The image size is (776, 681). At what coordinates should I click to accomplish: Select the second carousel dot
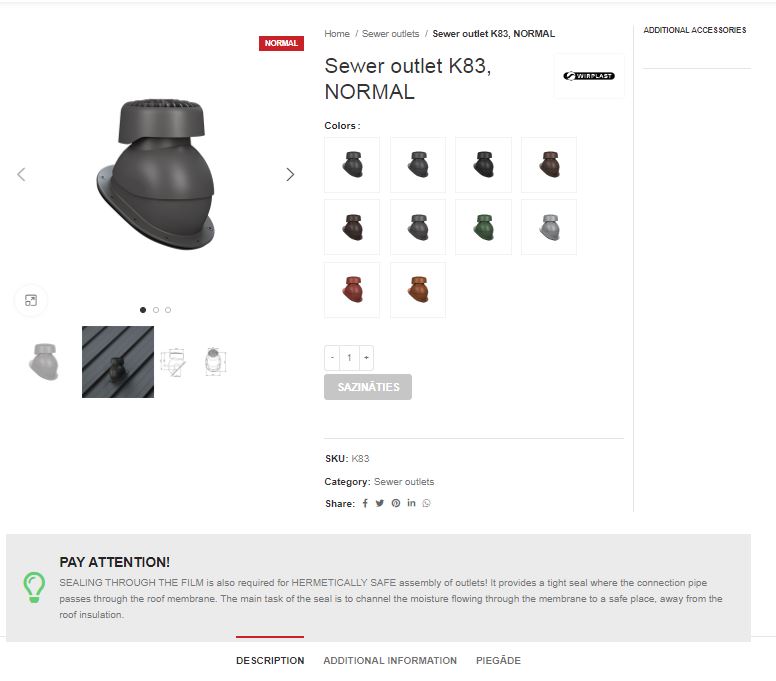[156, 310]
